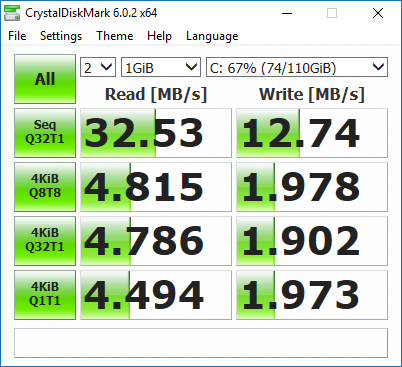Start the 4KiB Q8T8 test
This screenshot has width=402, height=367.
click(45, 187)
